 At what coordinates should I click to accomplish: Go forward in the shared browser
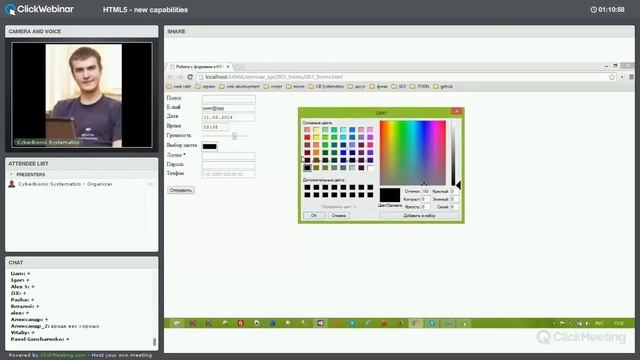180,77
